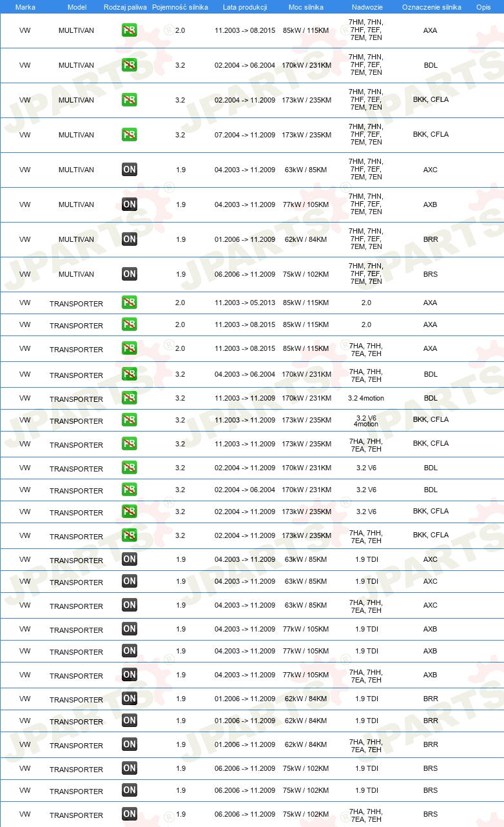Click diesel ON icon in Multivan BRR row
Viewport: 504px width, 827px height.
[130, 239]
